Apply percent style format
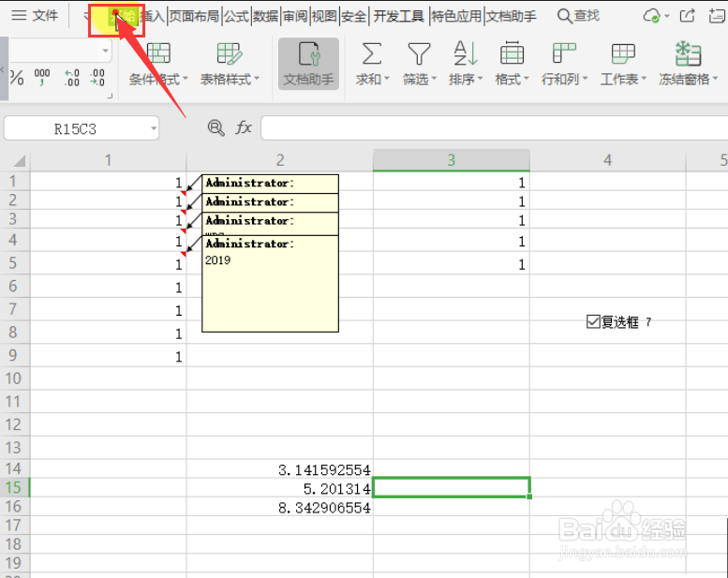The image size is (728, 578). 17,77
